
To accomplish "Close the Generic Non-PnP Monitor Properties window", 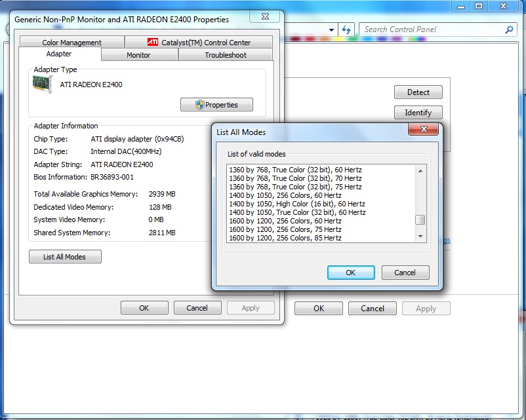I will point(265,17).
